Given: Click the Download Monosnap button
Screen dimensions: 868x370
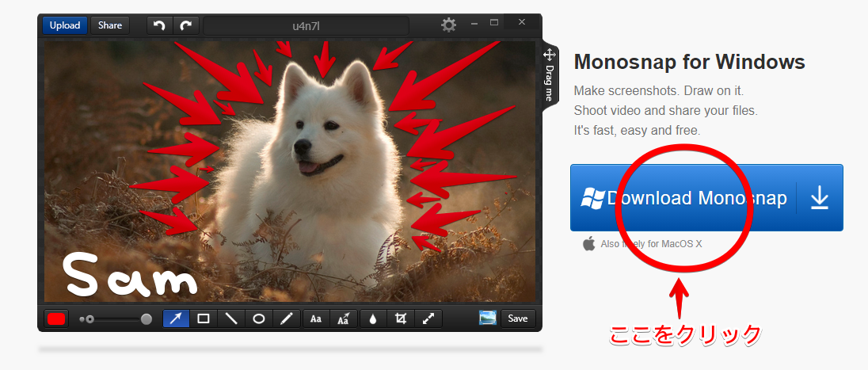Looking at the screenshot, I should click(706, 198).
